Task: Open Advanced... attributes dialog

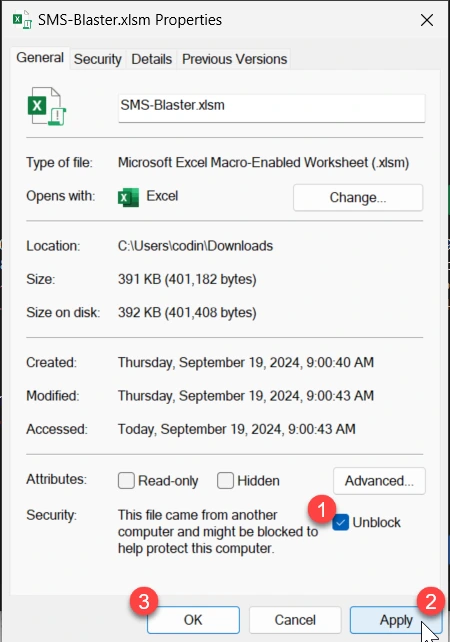Action: (379, 481)
